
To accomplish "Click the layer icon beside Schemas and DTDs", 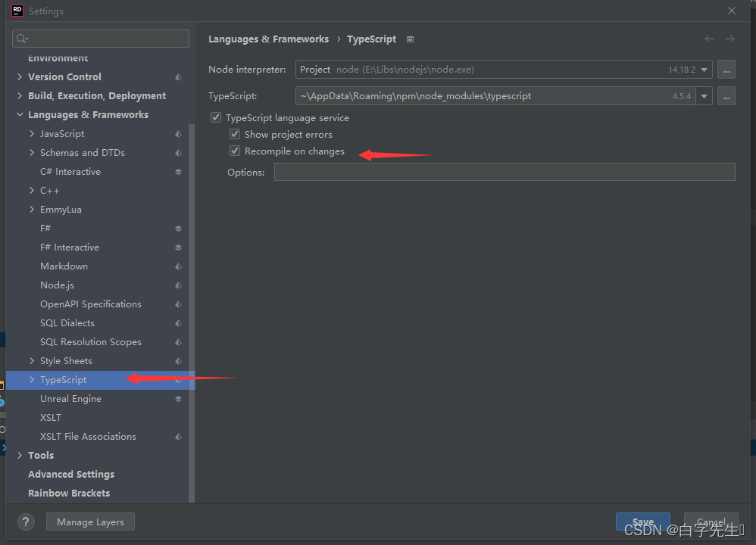I will (178, 153).
